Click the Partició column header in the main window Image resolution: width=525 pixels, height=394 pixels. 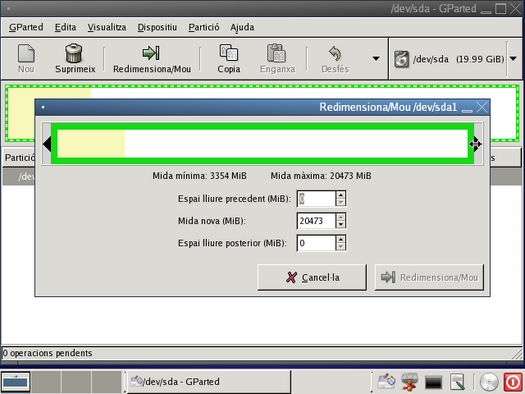point(19,157)
